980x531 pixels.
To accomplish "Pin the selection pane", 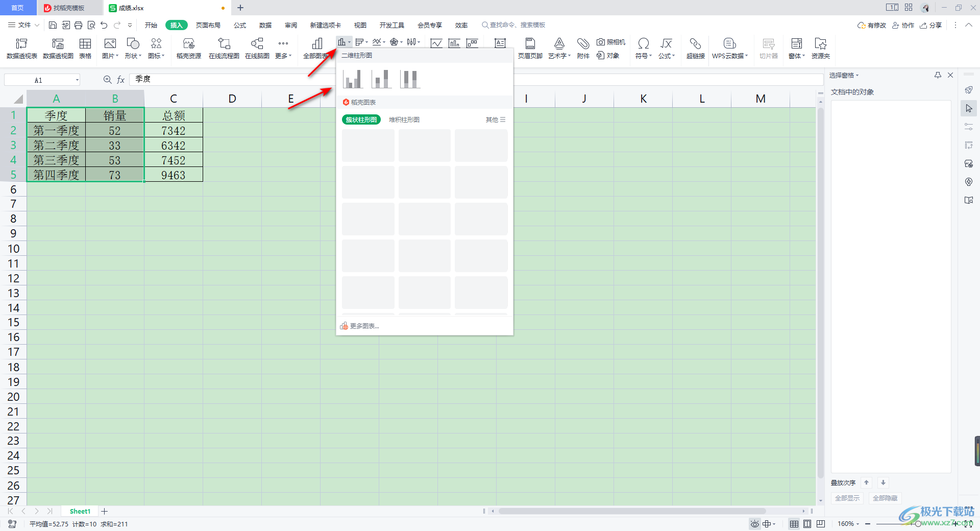I will click(938, 75).
